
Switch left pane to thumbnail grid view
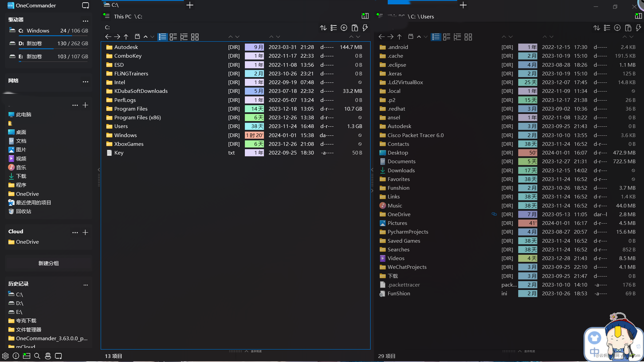click(195, 37)
